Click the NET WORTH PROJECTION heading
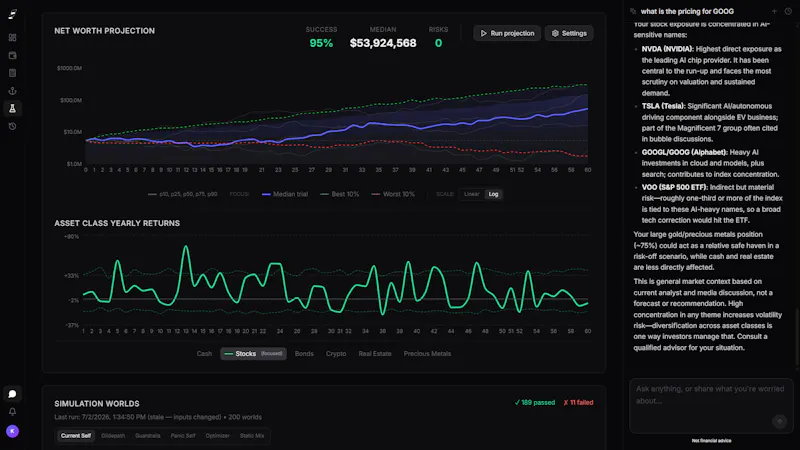This screenshot has width=800, height=450. [x=105, y=31]
